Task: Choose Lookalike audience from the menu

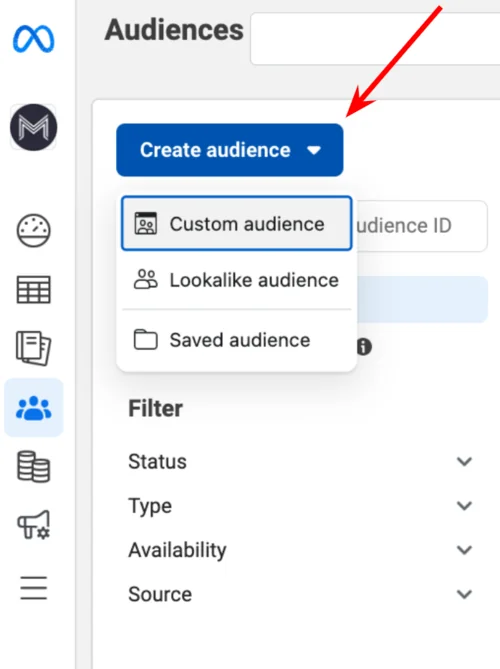Action: [x=237, y=280]
